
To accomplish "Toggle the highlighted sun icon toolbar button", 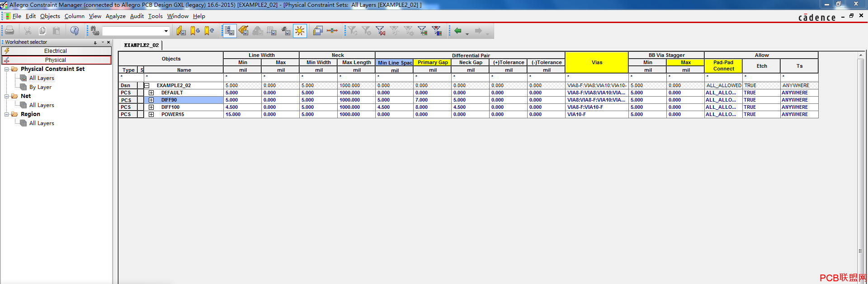I will pos(300,31).
